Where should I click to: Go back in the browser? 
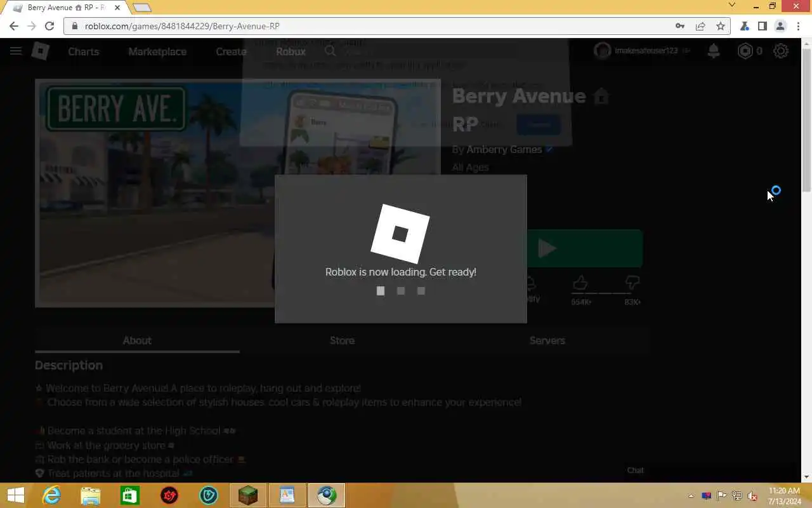coord(14,26)
